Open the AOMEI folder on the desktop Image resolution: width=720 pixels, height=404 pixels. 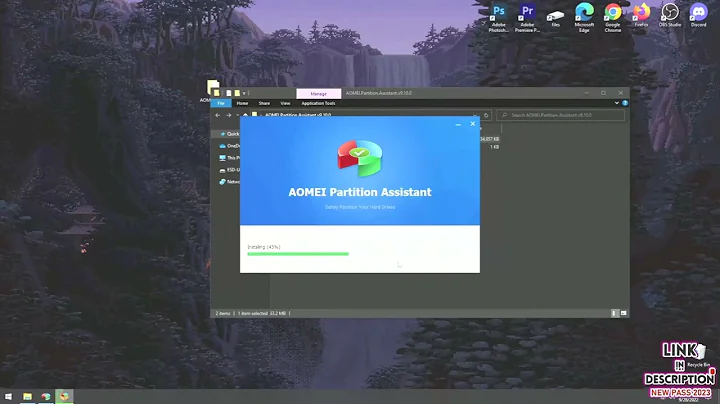(x=211, y=91)
